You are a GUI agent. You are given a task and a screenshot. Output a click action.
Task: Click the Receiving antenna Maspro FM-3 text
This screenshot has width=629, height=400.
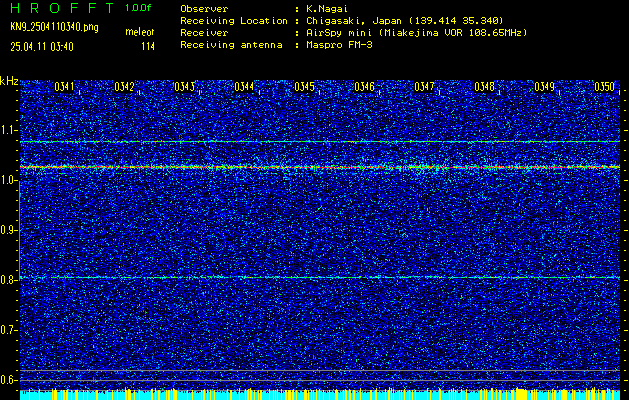[x=339, y=45]
